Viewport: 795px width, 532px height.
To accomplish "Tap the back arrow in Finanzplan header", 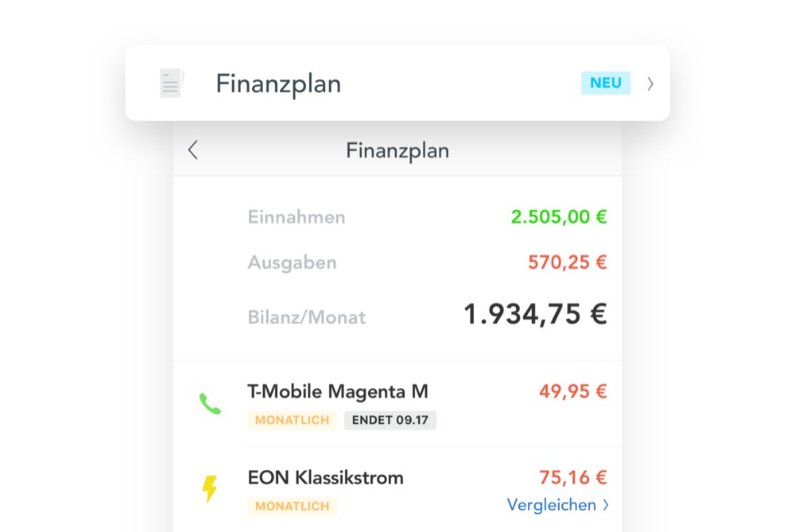I will click(x=192, y=150).
